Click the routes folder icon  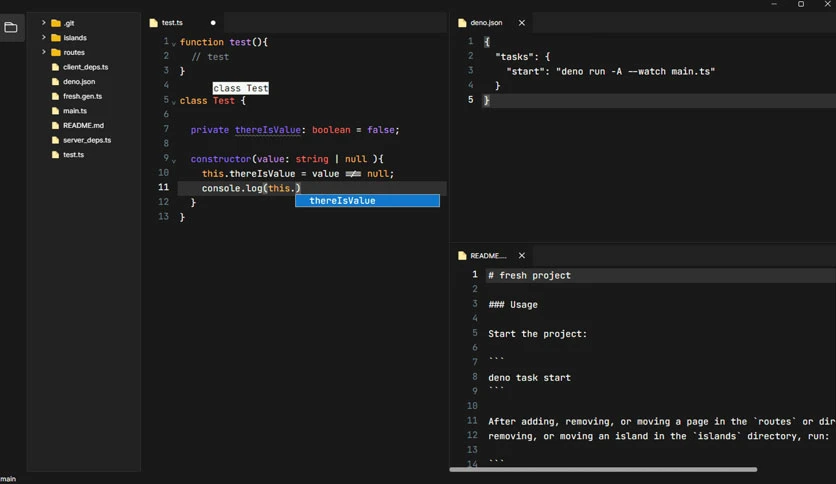[x=55, y=52]
